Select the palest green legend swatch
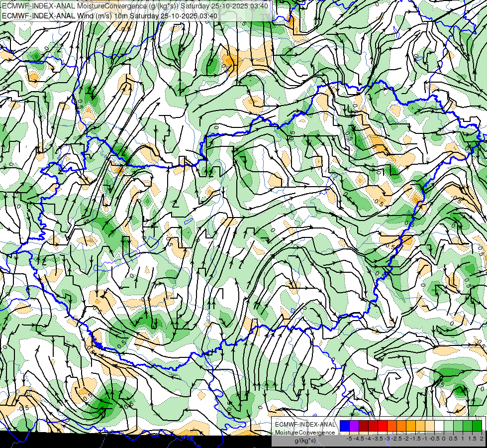 coord(449,426)
